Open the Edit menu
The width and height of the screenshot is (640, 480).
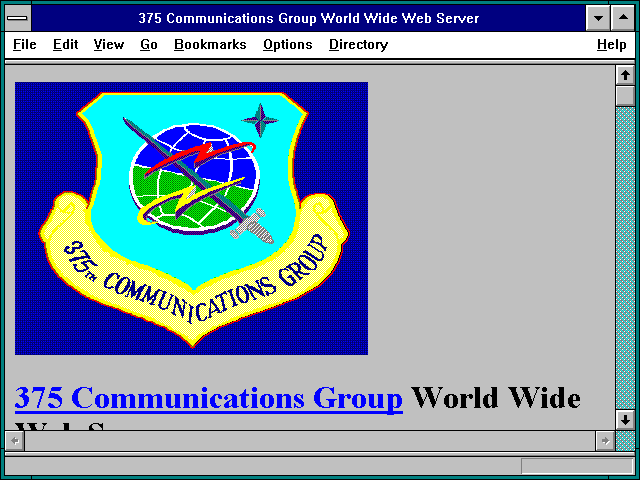click(65, 44)
